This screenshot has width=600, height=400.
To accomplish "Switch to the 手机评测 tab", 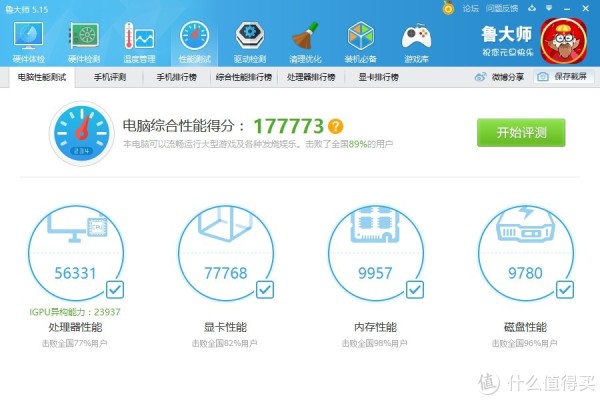I will 110,77.
